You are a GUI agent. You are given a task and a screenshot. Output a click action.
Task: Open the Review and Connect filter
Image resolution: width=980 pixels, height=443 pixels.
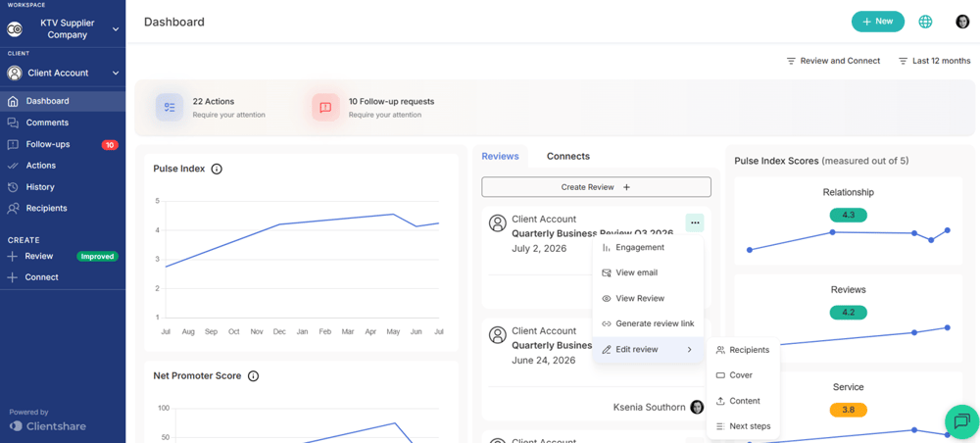click(x=833, y=61)
